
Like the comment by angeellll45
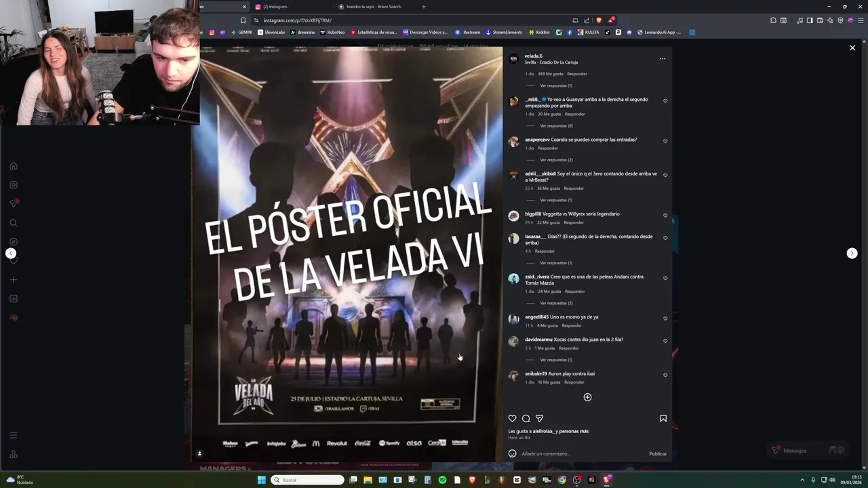click(x=665, y=319)
